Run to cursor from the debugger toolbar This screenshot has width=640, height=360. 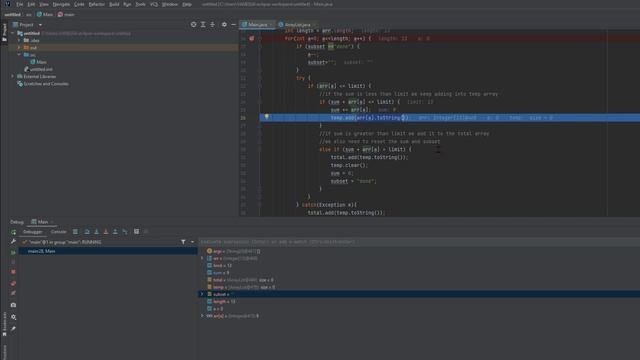coord(125,232)
